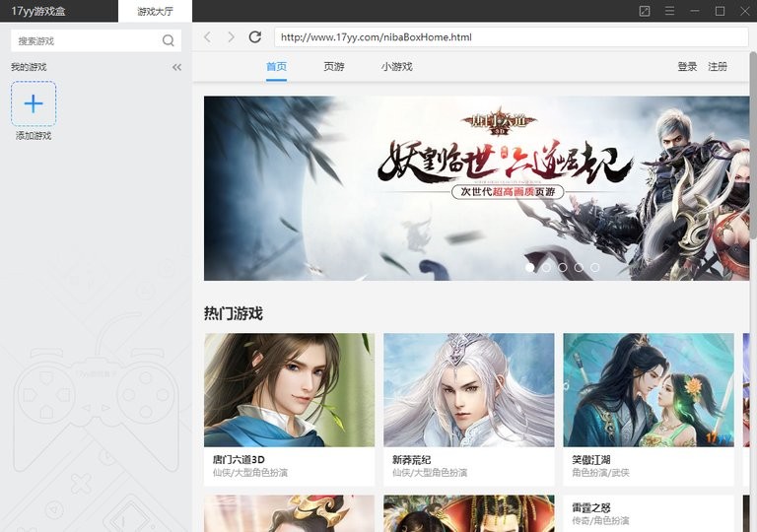
Task: Select the 首页 navigation tab
Action: point(276,67)
